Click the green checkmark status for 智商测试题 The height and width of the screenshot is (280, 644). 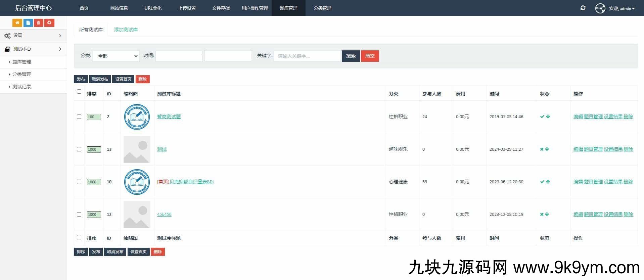[542, 117]
